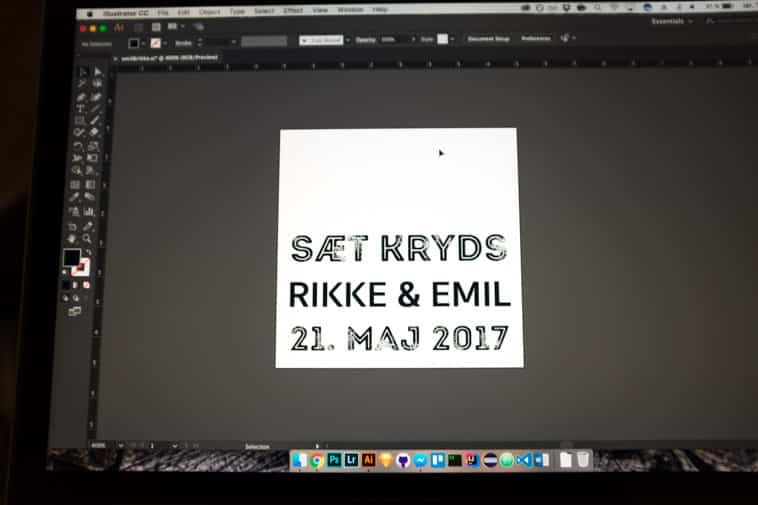Viewport: 758px width, 505px height.
Task: Select the Eyedropper tool
Action: coord(74,197)
